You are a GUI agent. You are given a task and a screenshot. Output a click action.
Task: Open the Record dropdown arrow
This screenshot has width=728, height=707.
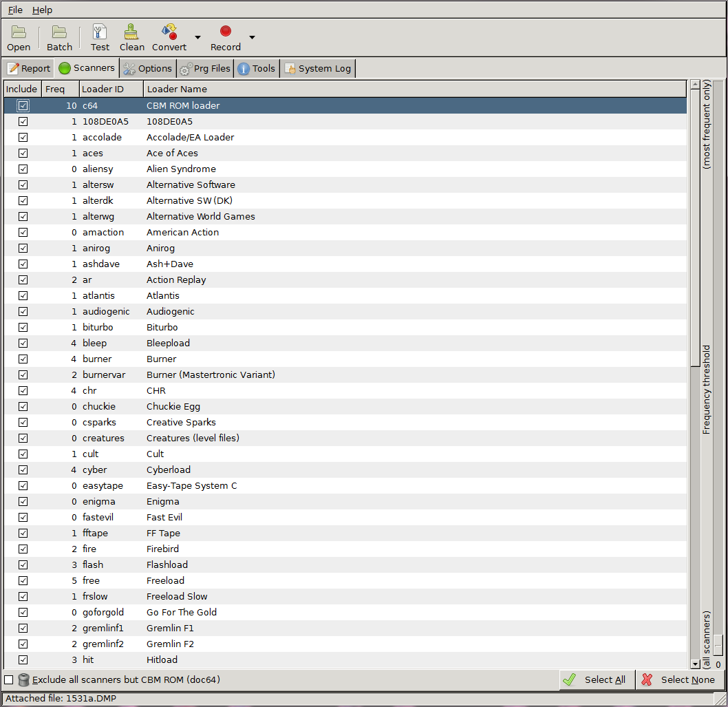point(252,37)
